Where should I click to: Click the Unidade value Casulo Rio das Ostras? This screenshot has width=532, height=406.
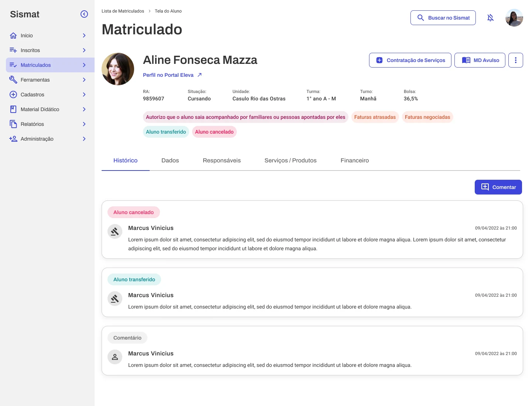click(259, 99)
